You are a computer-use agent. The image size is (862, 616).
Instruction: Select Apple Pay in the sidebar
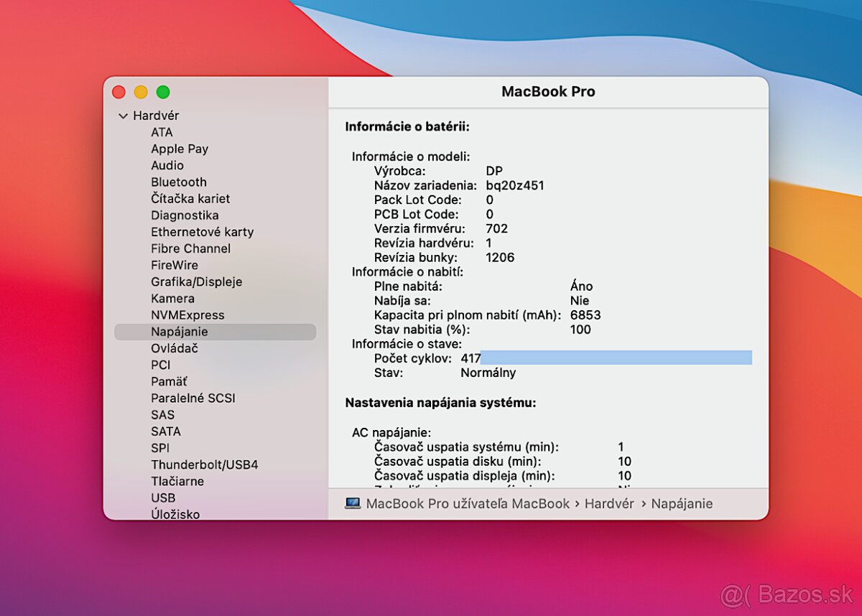pyautogui.click(x=179, y=149)
